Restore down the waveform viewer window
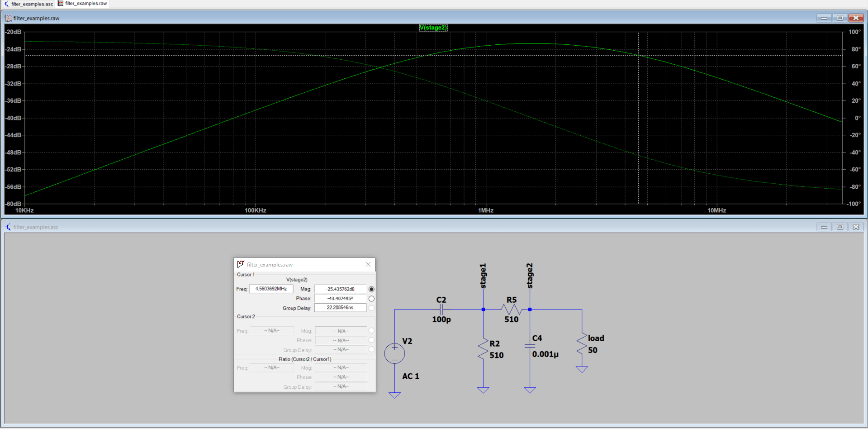Image resolution: width=868 pixels, height=429 pixels. pyautogui.click(x=840, y=18)
